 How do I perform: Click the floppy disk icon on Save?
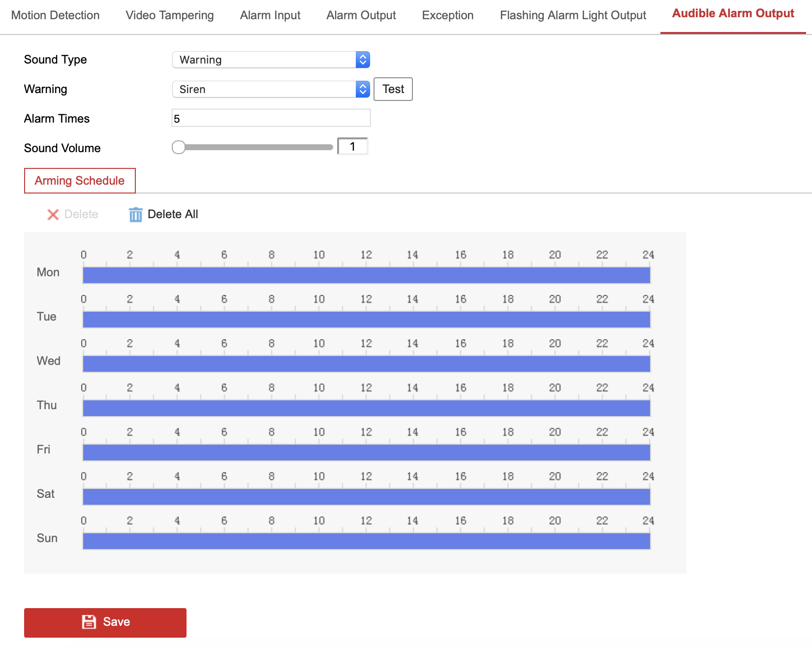click(89, 622)
